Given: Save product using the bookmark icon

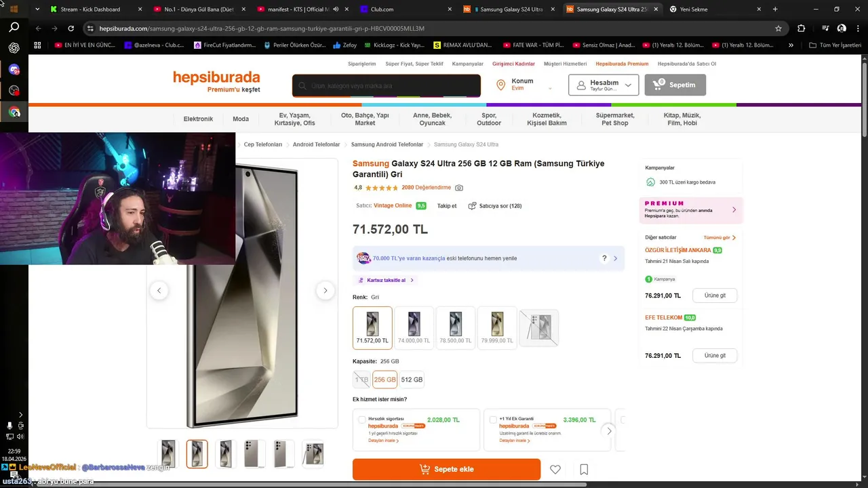Looking at the screenshot, I should [x=584, y=469].
